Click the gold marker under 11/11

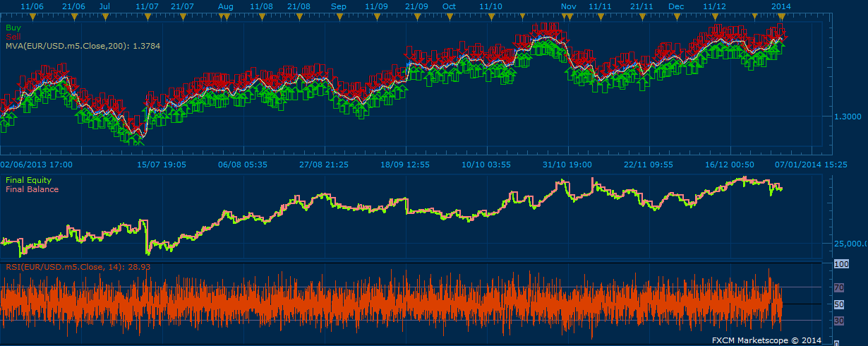[x=600, y=16]
